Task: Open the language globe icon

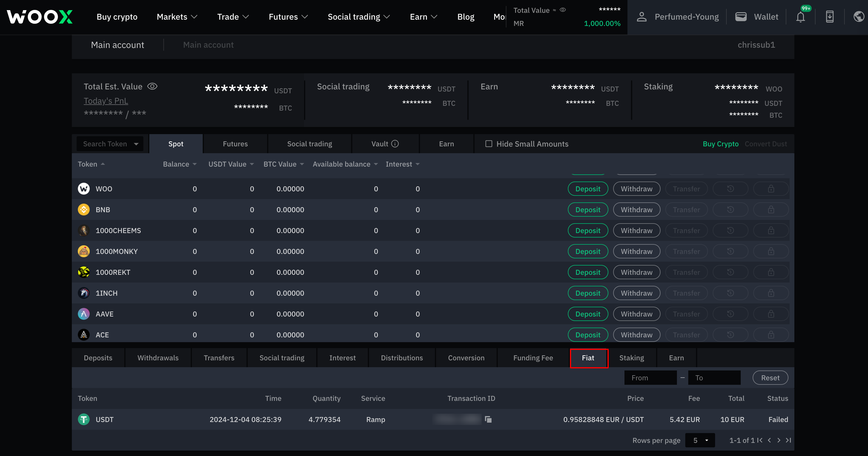Action: [858, 17]
